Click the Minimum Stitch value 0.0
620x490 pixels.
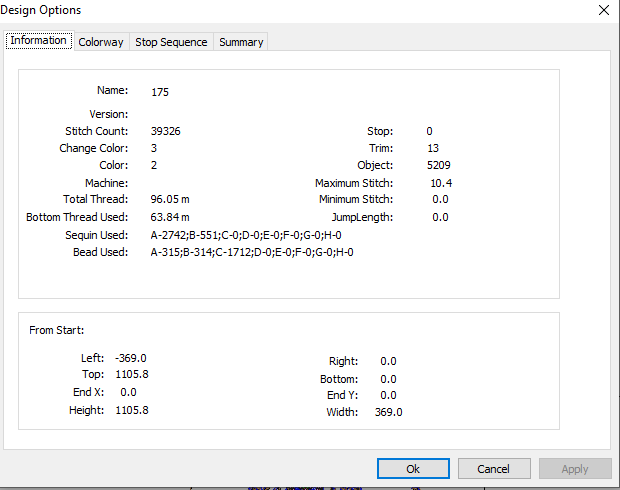click(x=440, y=199)
